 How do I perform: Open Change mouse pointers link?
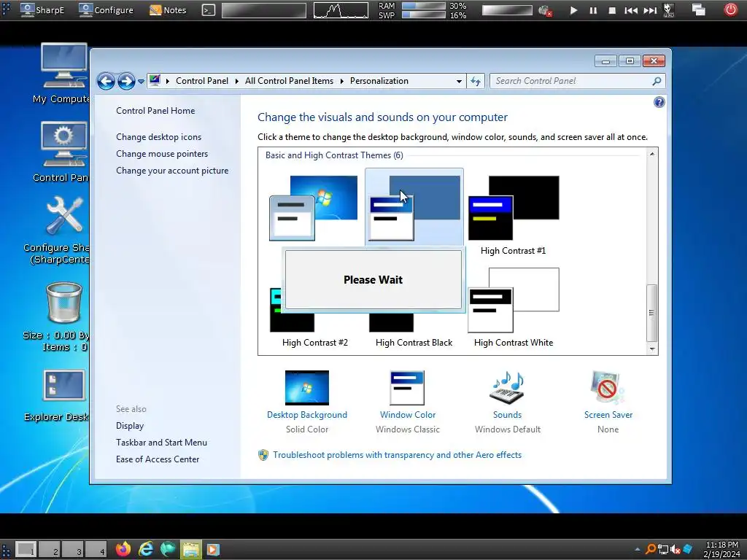162,154
